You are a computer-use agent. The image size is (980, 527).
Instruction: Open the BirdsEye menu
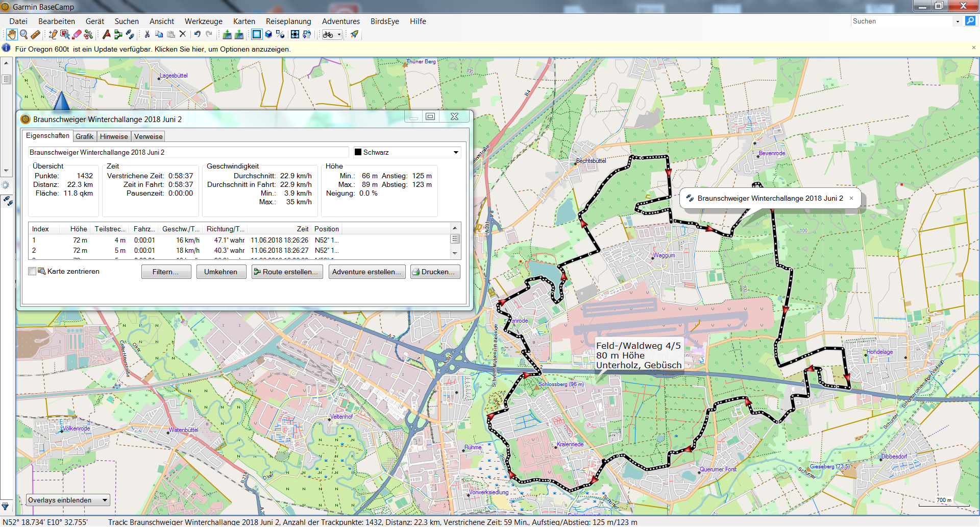385,21
